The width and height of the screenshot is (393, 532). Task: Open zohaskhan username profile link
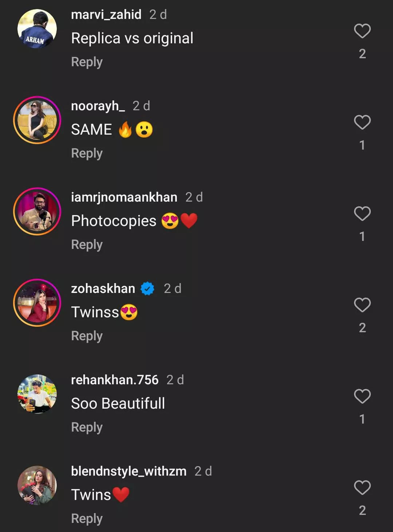[103, 289]
